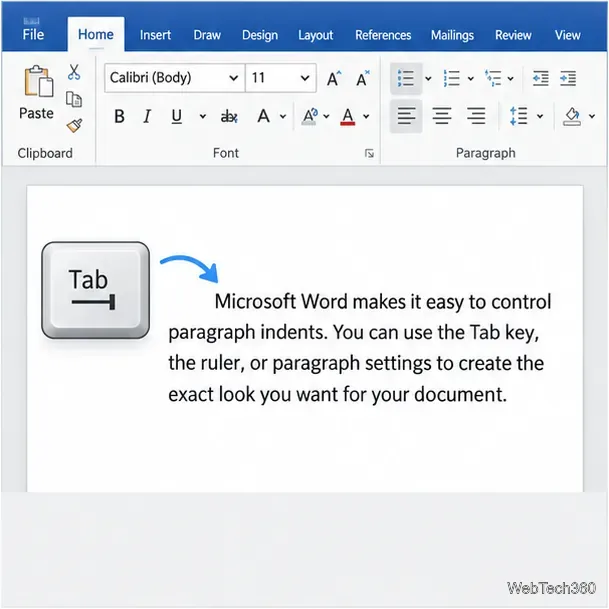Screen dimensions: 609x609
Task: Switch to the Insert tab
Action: point(155,35)
